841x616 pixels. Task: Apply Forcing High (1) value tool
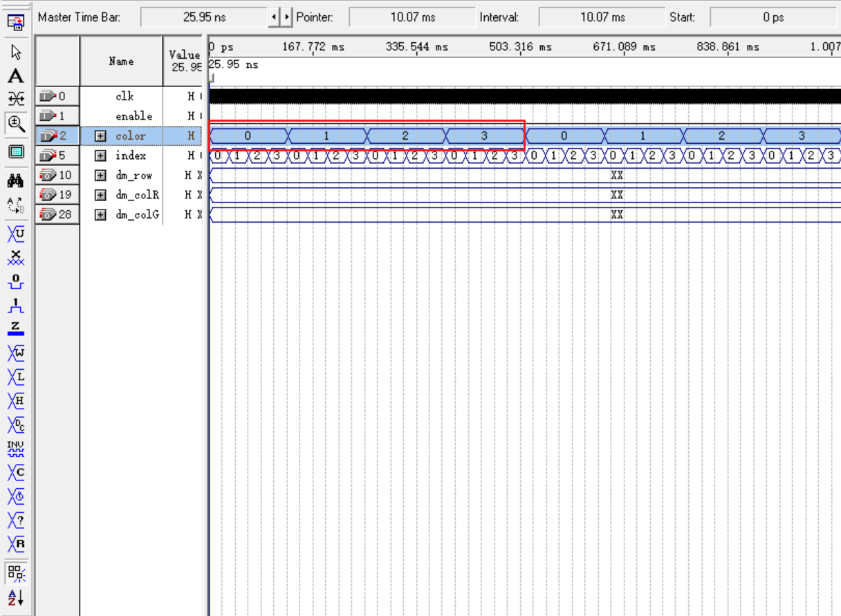pyautogui.click(x=17, y=306)
